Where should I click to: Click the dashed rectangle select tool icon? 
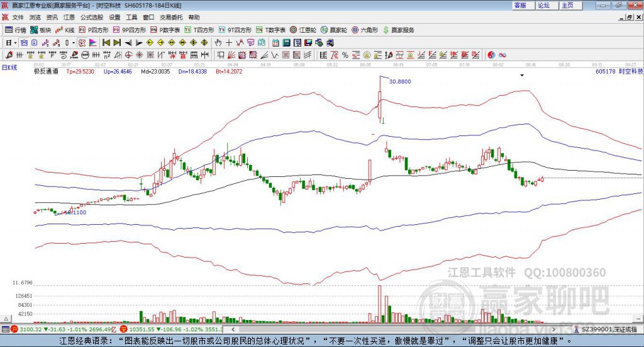(x=221, y=55)
